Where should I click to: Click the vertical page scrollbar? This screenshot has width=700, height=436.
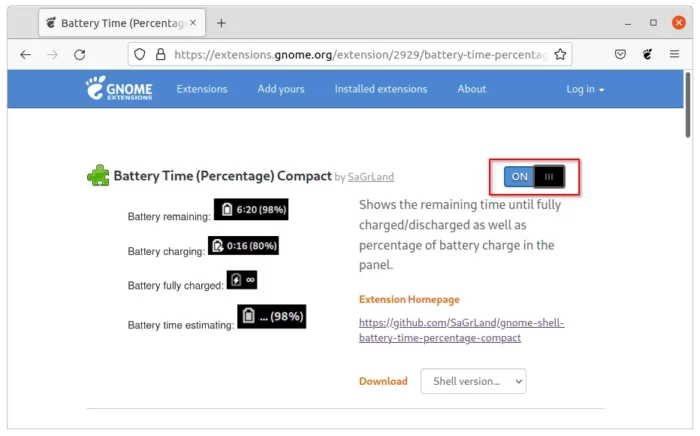pyautogui.click(x=688, y=105)
